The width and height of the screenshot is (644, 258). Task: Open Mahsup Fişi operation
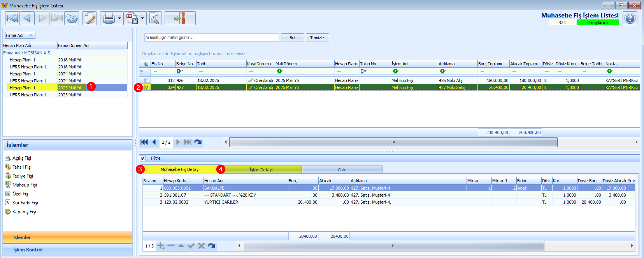pos(21,185)
